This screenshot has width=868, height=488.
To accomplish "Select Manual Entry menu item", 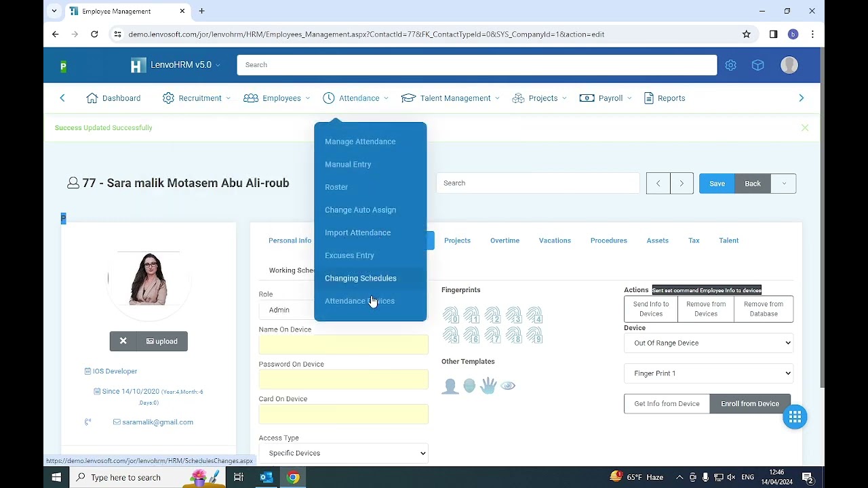I will click(348, 165).
